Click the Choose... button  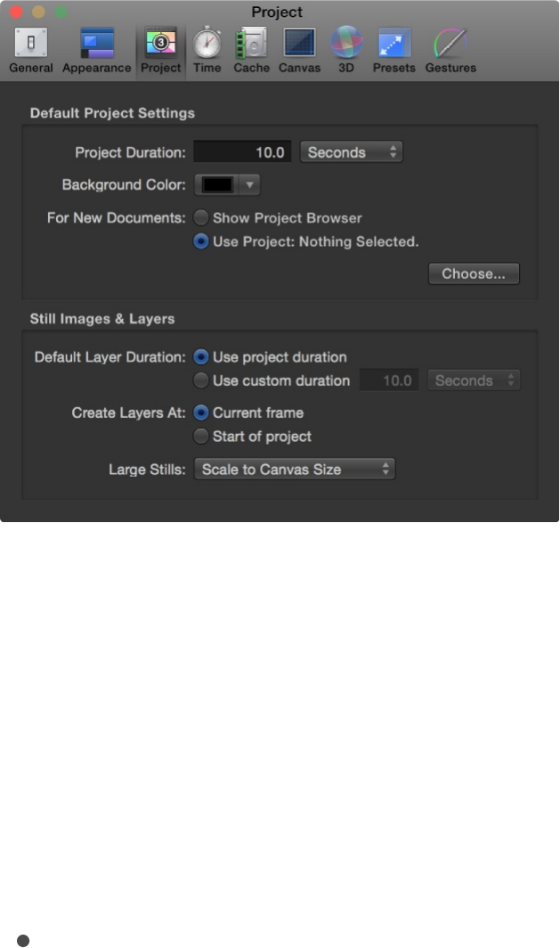click(474, 274)
